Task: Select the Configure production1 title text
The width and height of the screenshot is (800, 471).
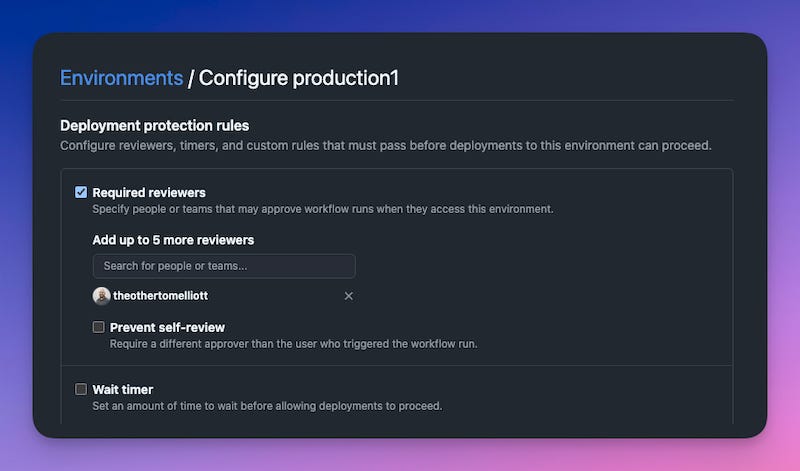Action: (298, 78)
